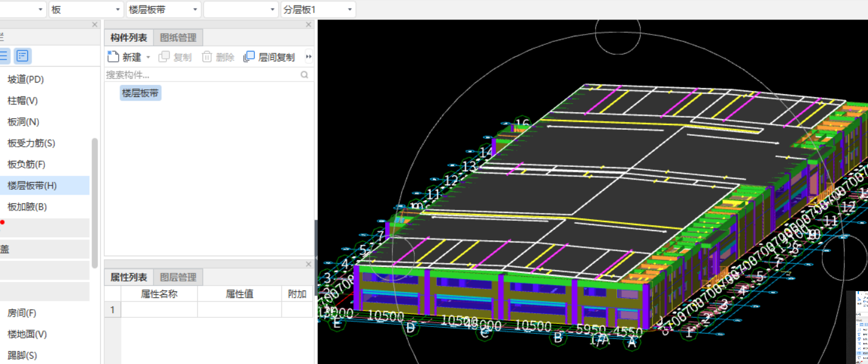
Task: Open the 楼层板带 component type dropdown
Action: [x=163, y=10]
